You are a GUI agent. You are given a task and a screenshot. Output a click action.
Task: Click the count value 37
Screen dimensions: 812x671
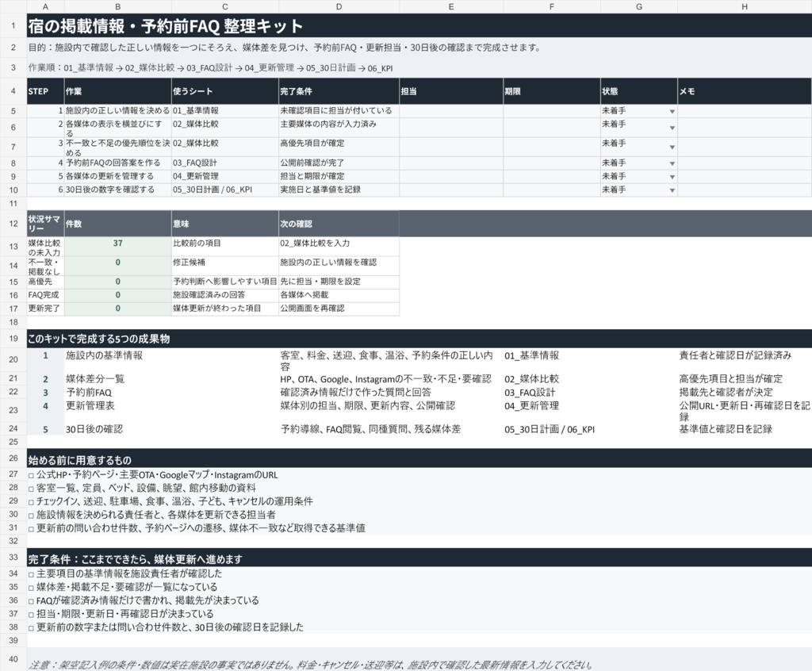tap(117, 247)
